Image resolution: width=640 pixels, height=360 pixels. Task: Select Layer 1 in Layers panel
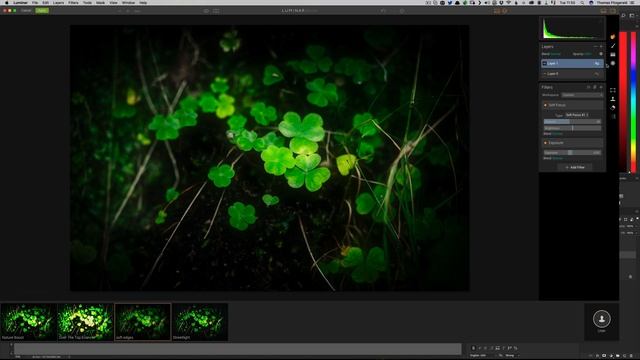572,63
